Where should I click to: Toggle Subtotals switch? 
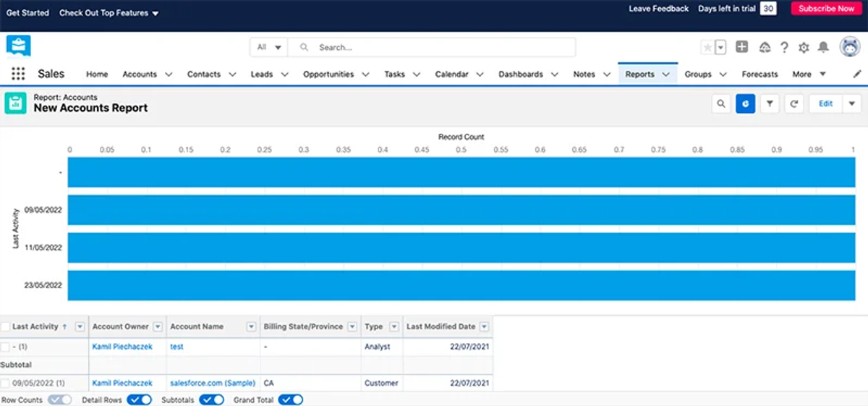(211, 399)
